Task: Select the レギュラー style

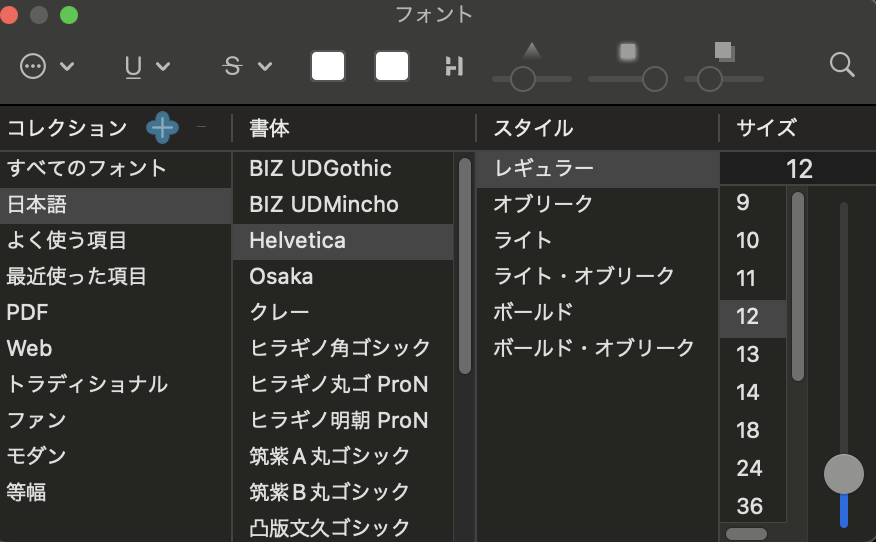Action: (x=597, y=169)
